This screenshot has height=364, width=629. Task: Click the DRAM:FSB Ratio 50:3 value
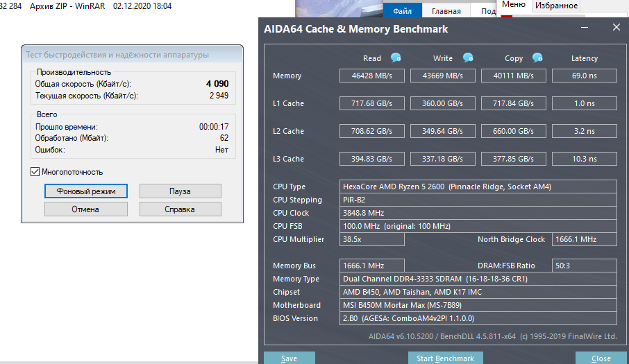tap(585, 266)
